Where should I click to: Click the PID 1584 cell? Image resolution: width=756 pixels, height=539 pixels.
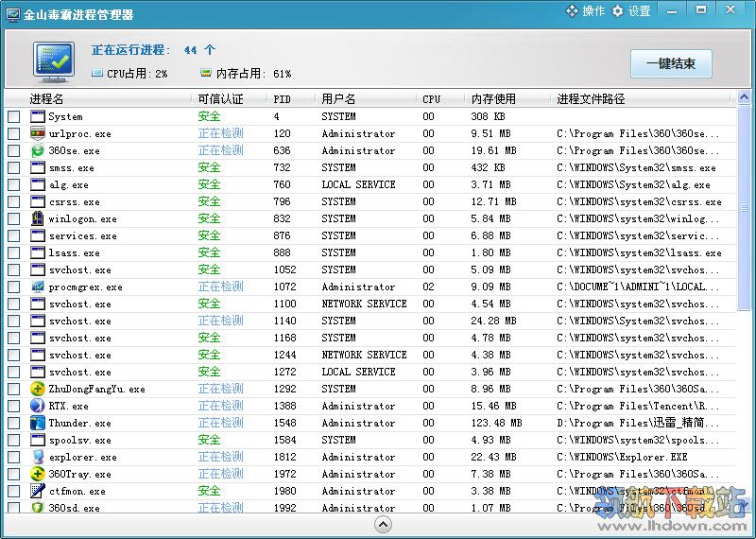click(285, 440)
